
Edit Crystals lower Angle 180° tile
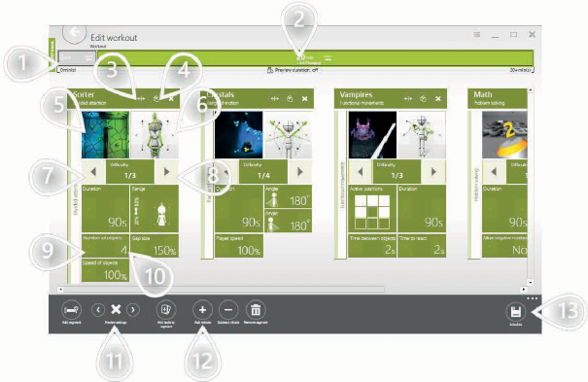(288, 221)
